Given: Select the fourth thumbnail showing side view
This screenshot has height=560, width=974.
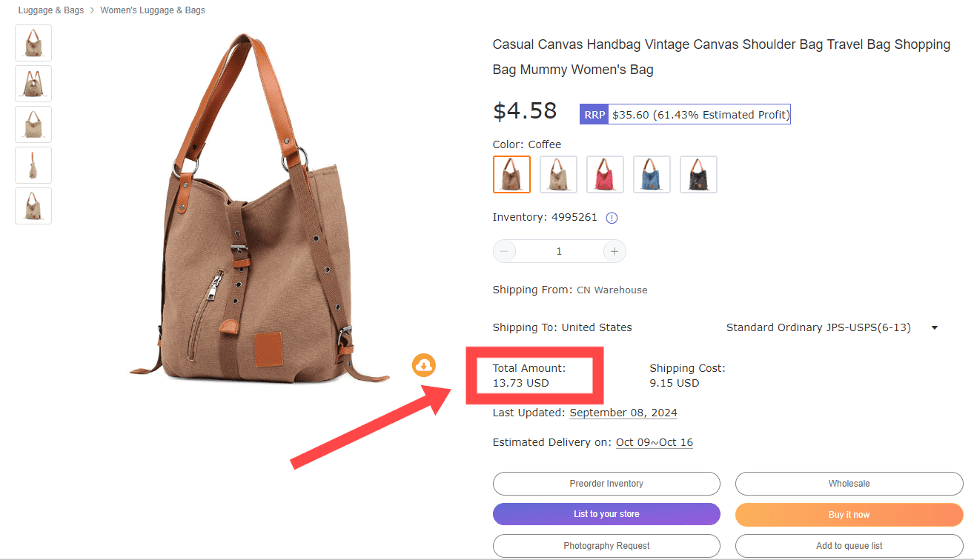Looking at the screenshot, I should click(33, 165).
